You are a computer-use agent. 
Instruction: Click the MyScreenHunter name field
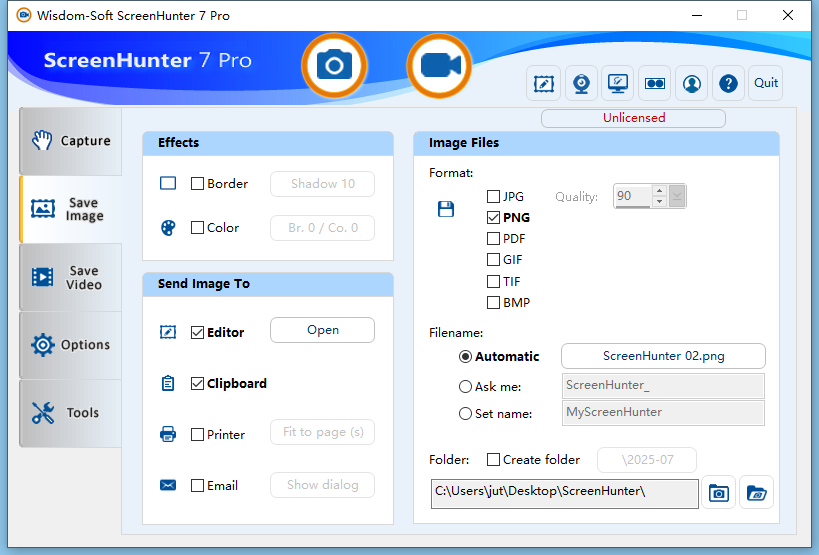click(x=663, y=413)
